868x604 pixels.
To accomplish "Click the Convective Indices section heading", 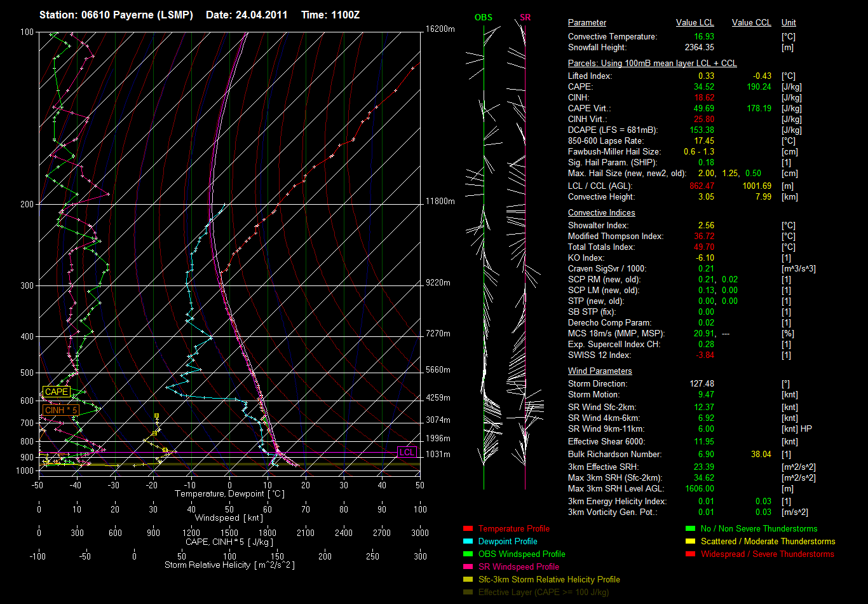I will 601,212.
